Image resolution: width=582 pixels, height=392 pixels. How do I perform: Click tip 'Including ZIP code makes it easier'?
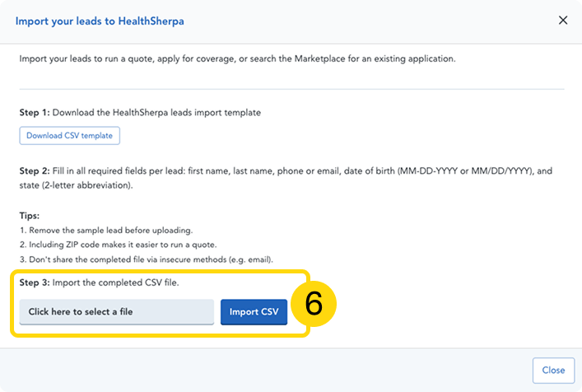coord(118,245)
